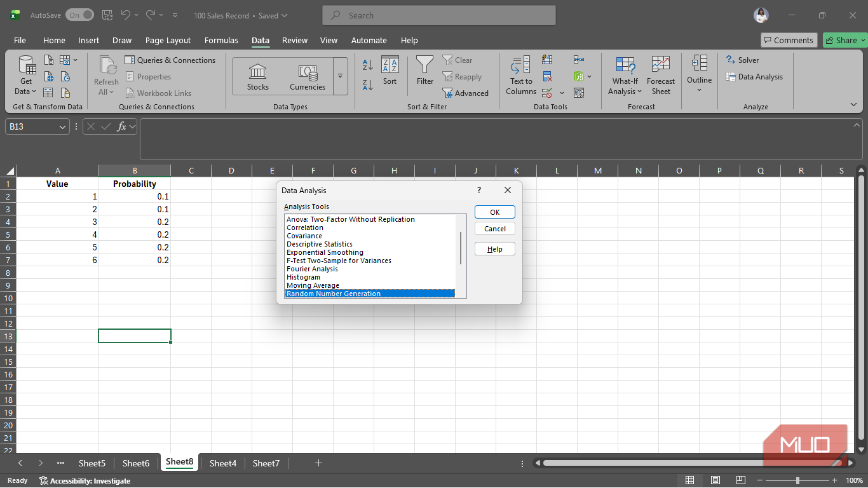Screen dimensions: 868x488
Task: Click the horizontal sheet scrollbar
Action: [693, 463]
